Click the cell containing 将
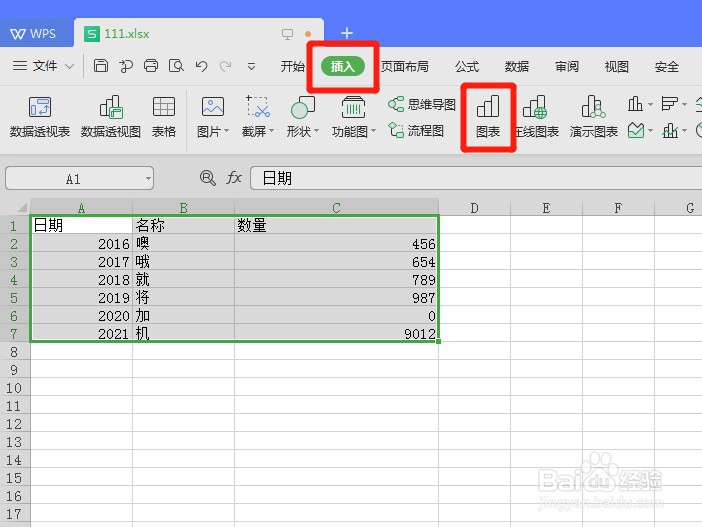 tap(183, 298)
